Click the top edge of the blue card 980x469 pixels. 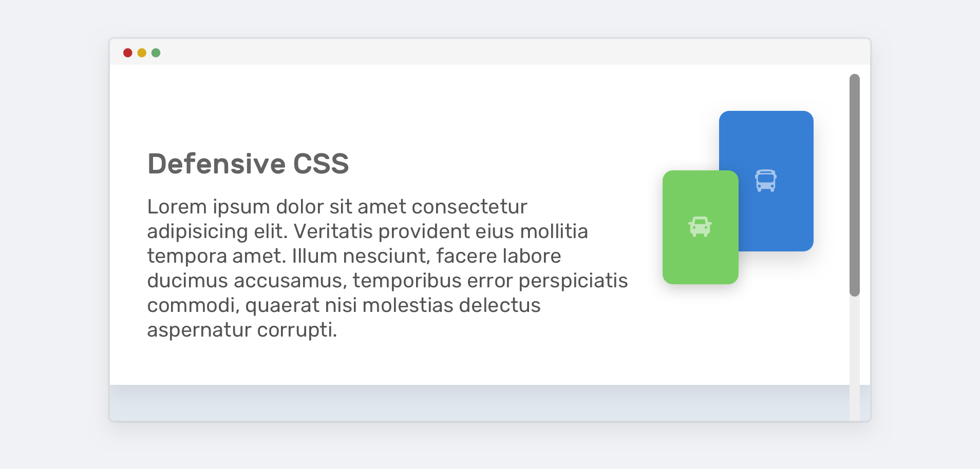766,112
